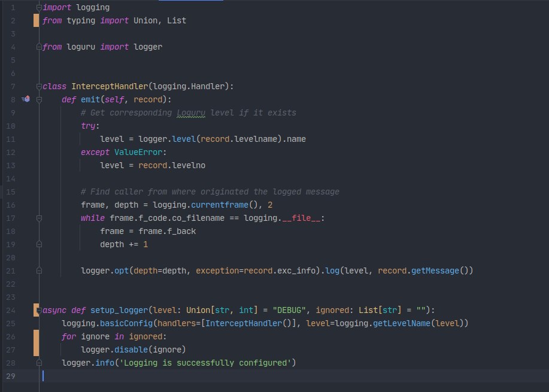Click 'info' method call on line 28
Image resolution: width=549 pixels, height=392 pixels.
coord(105,363)
